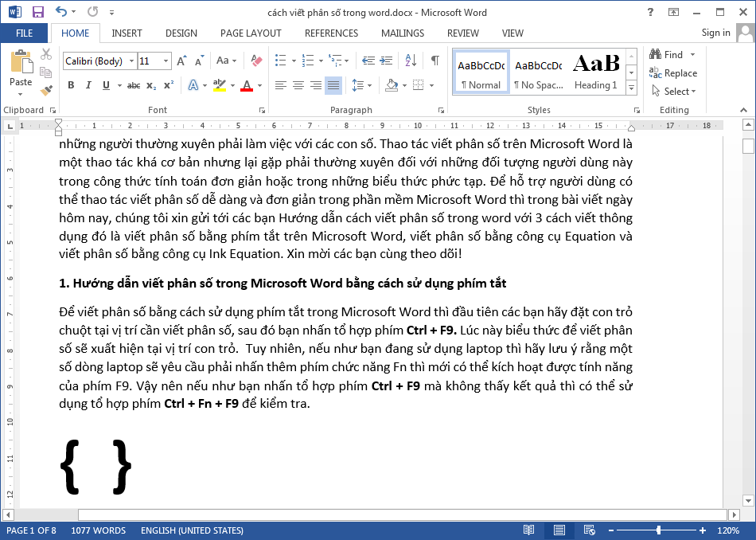Open Find with the binoculars button
Image resolution: width=756 pixels, height=540 pixels.
[666, 54]
